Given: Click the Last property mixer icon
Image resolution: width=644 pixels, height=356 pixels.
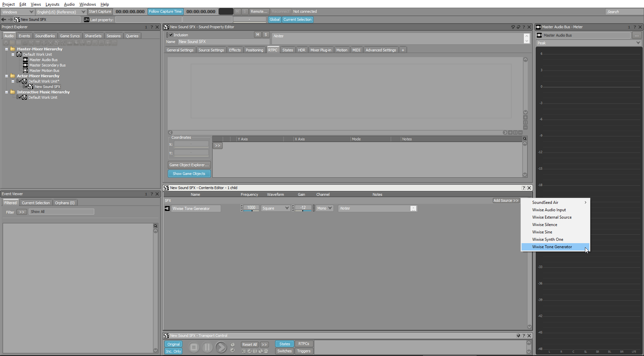Looking at the screenshot, I should click(x=86, y=19).
